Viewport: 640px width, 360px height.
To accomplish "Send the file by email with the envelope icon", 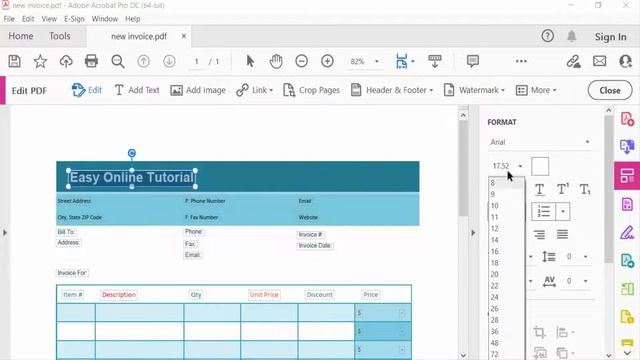I will (x=599, y=61).
